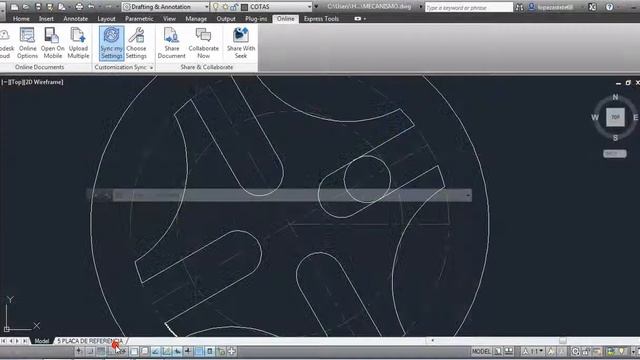640x360 pixels.
Task: Switch to the Annotate ribbon tab
Action: click(76, 19)
